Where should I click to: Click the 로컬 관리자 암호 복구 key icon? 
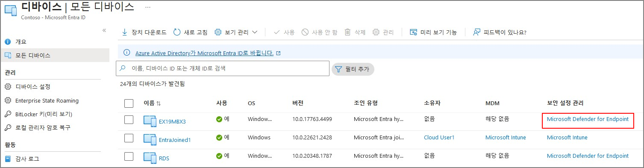(7, 127)
